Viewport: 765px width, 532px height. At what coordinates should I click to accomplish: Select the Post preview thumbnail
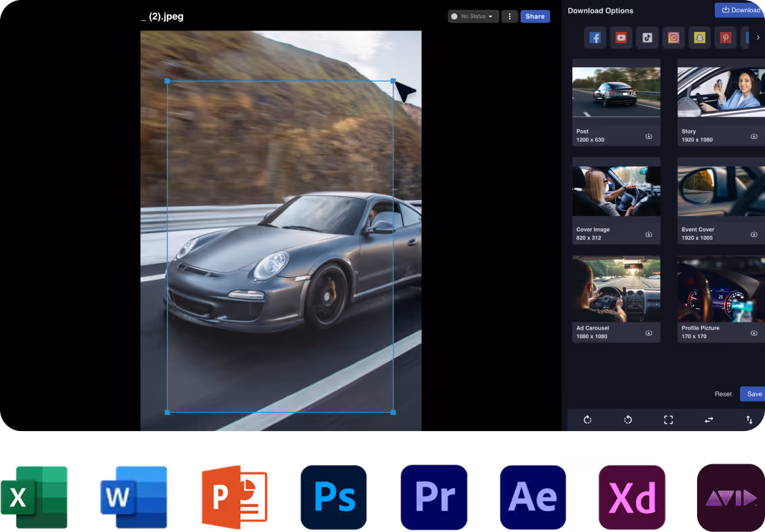pyautogui.click(x=616, y=93)
